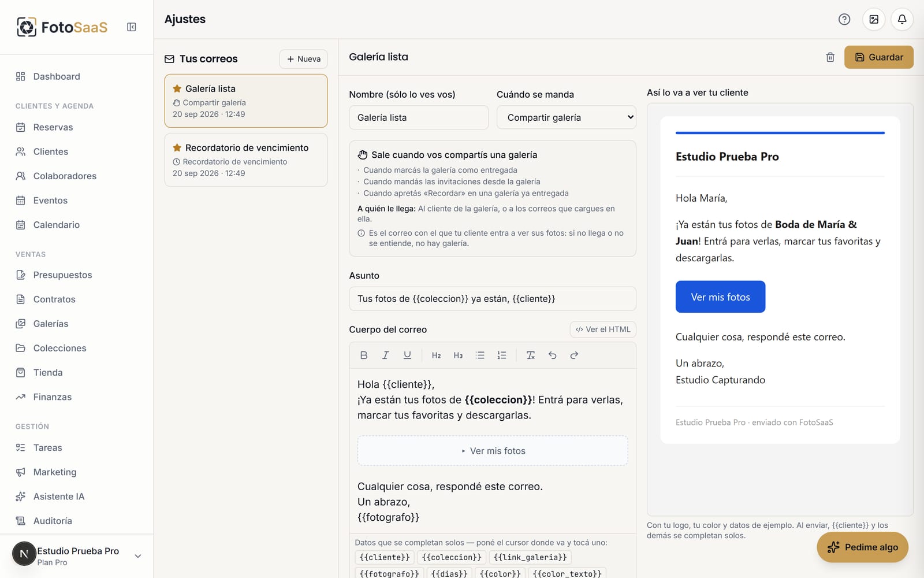Click {{fotografo}} line in email body

click(388, 517)
